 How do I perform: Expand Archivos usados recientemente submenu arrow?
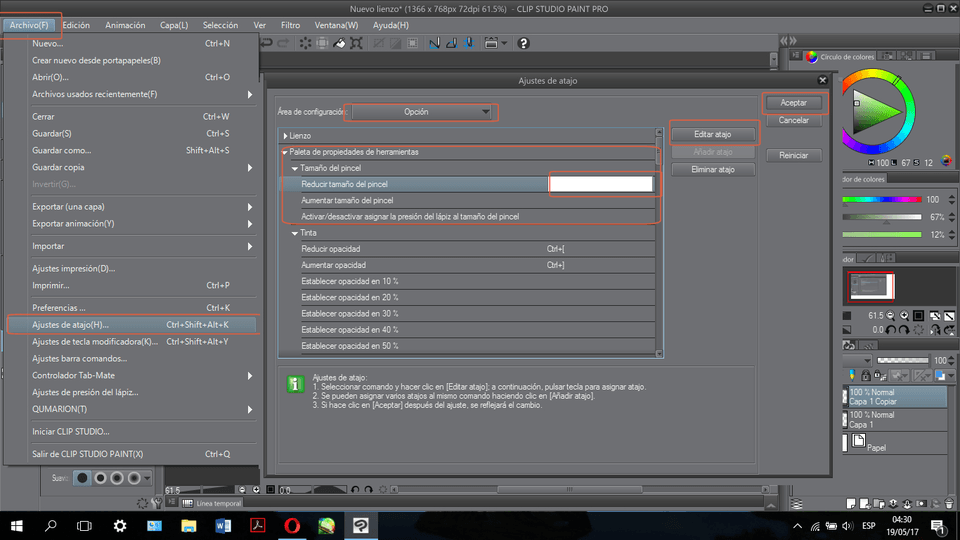coord(250,94)
